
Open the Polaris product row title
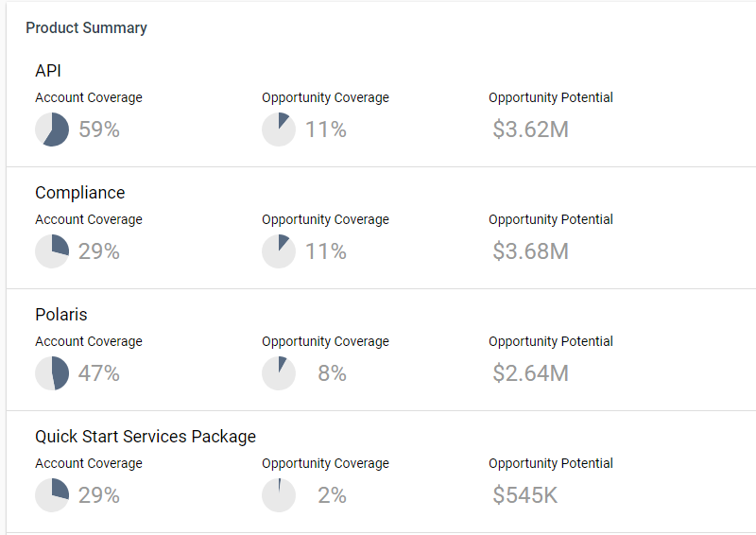point(61,315)
